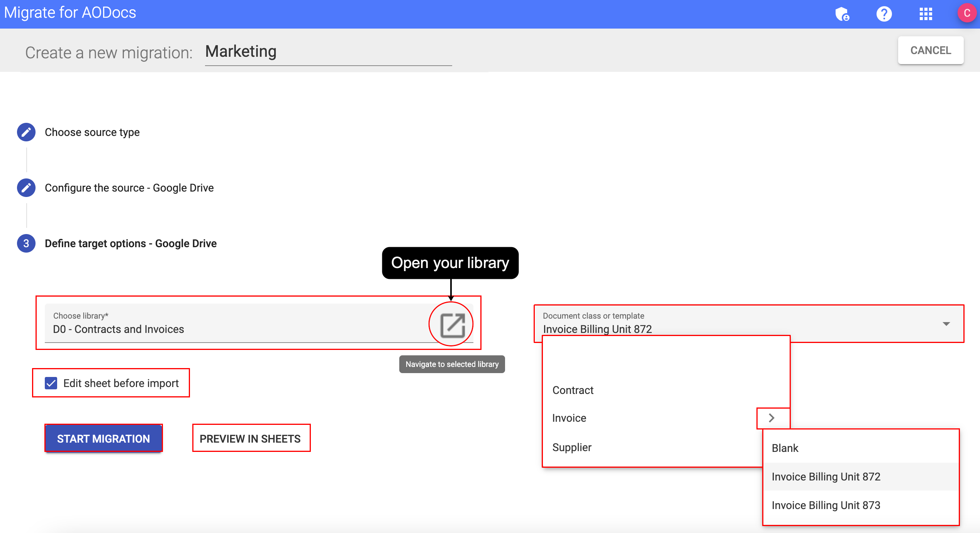Click the step 3 numbered circle
980x533 pixels.
(x=26, y=243)
